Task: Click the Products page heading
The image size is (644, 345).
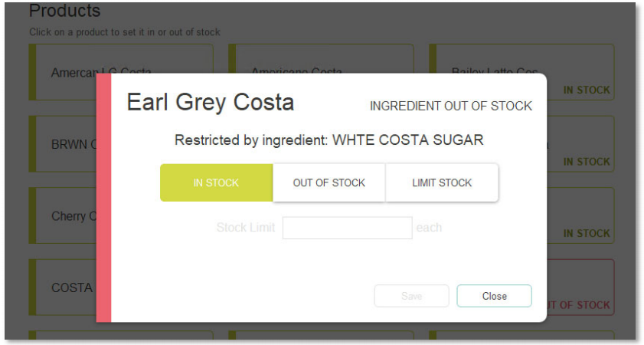Action: click(64, 11)
